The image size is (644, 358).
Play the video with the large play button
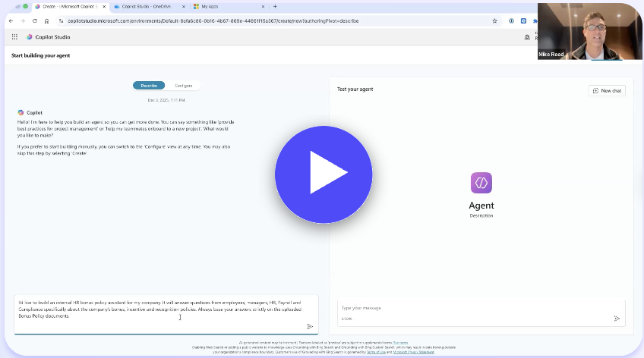tap(324, 174)
